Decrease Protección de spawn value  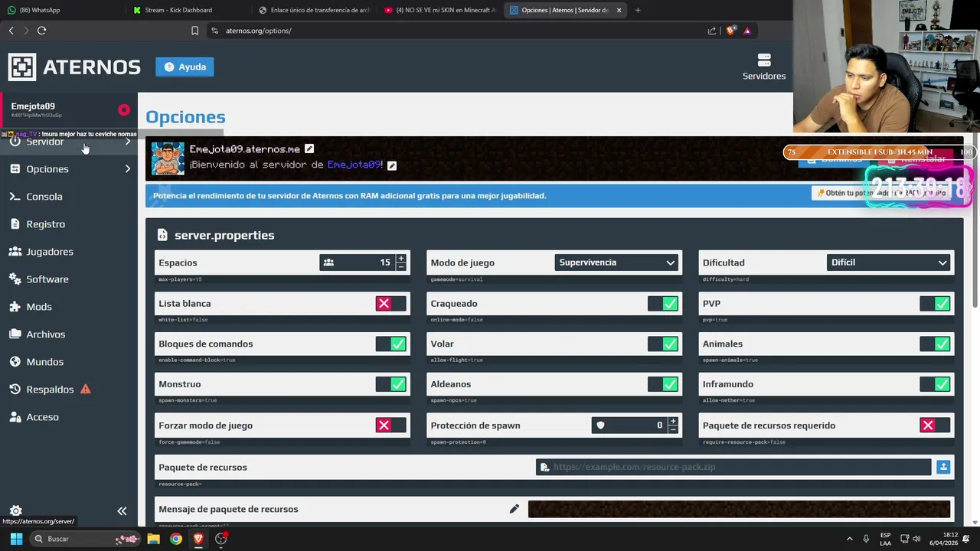[673, 430]
